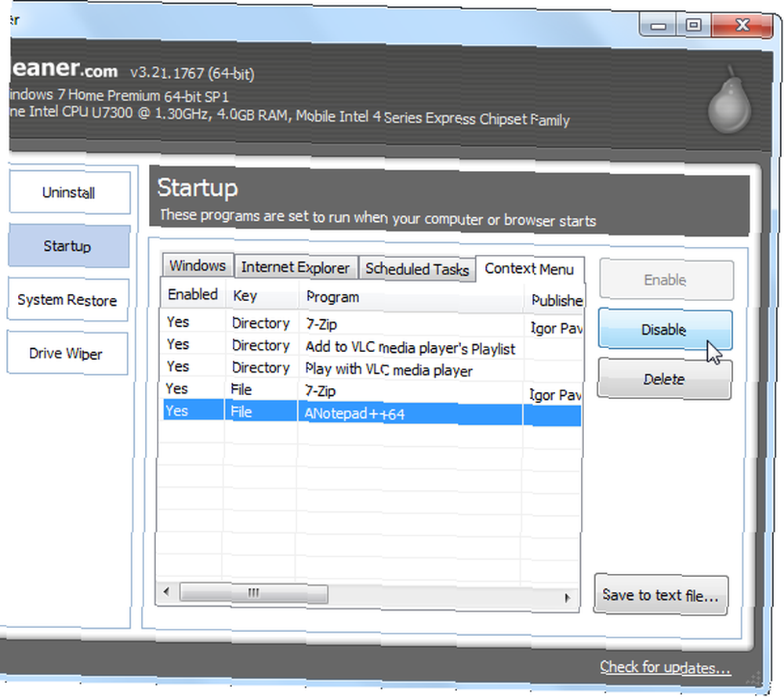Click Directory key in the Add to VLC row
784x697 pixels.
(261, 346)
